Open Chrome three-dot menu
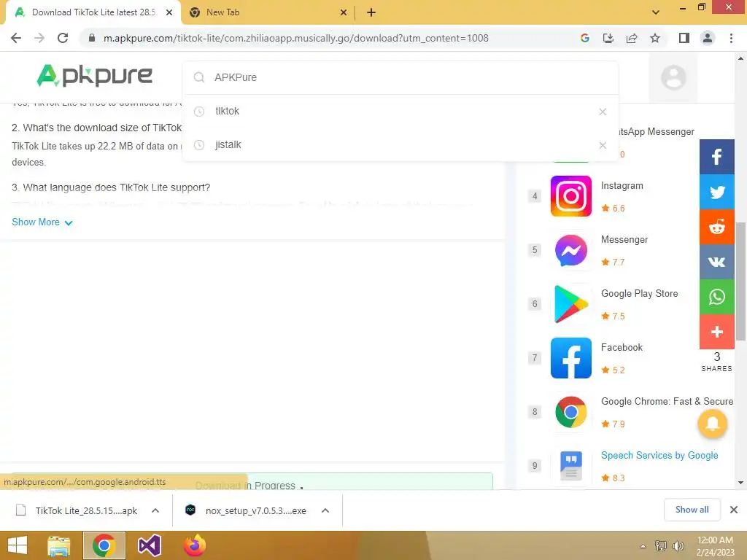Viewport: 747px width, 560px height. [731, 38]
